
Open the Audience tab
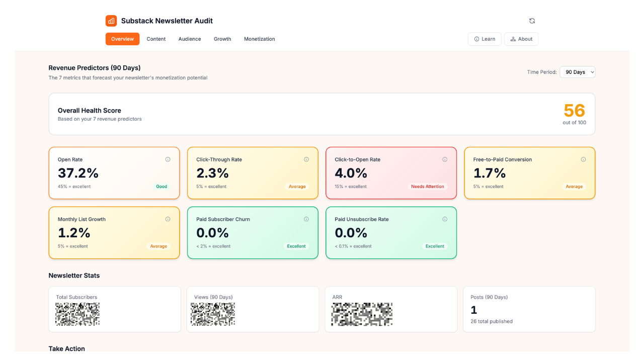pyautogui.click(x=190, y=39)
